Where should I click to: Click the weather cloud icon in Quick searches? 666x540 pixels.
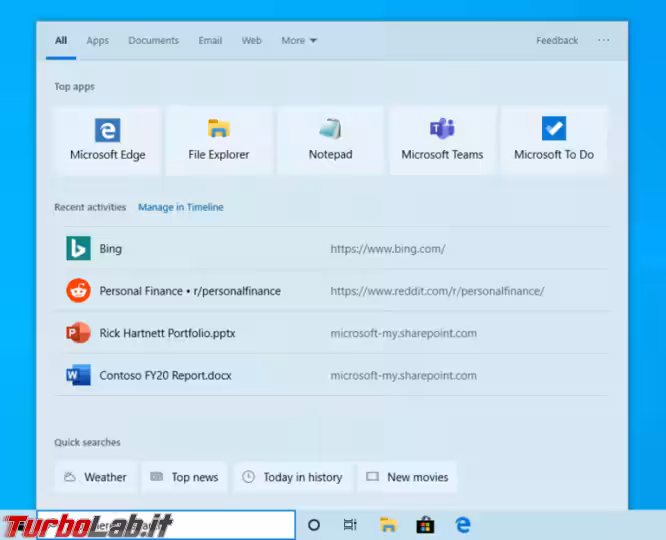[x=70, y=477]
